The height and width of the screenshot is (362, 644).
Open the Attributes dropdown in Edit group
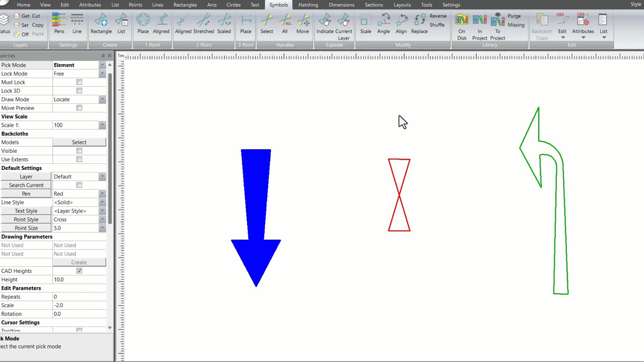(583, 38)
